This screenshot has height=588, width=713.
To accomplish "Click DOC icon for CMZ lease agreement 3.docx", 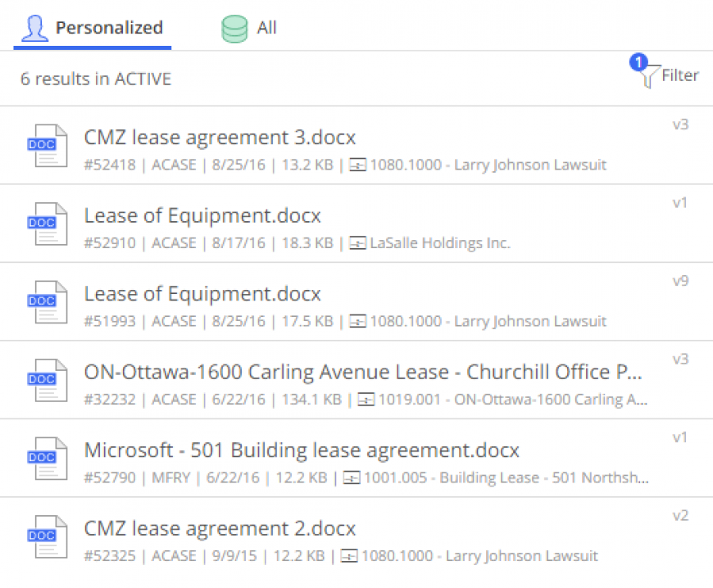I will pos(47,146).
